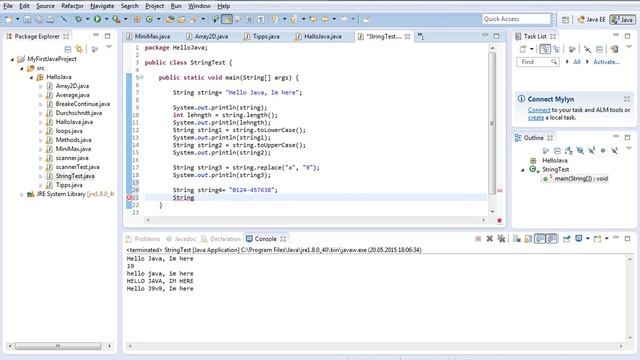This screenshot has height=360, width=640.
Task: Click the New Java Class green icon
Action: point(149,19)
